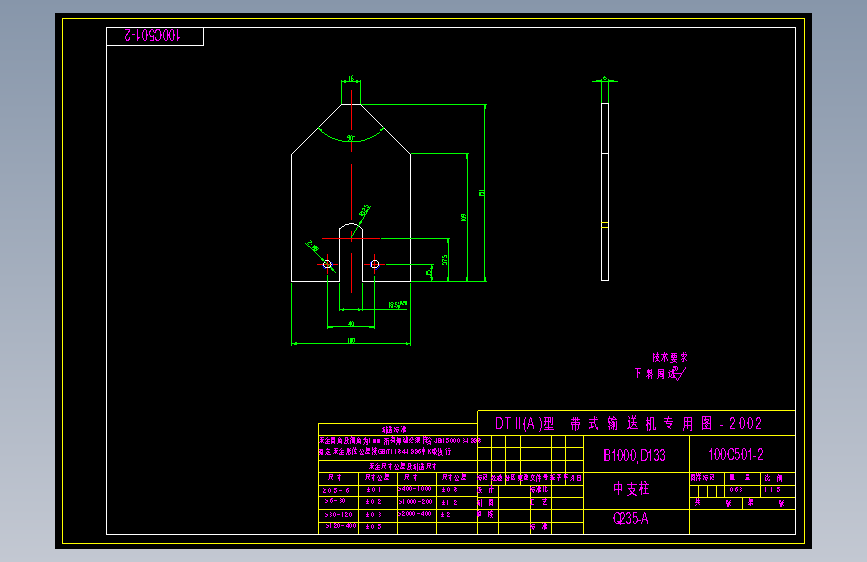867x562 pixels.
Task: Select the tolerance table cell '>30-120'
Action: coord(338,514)
